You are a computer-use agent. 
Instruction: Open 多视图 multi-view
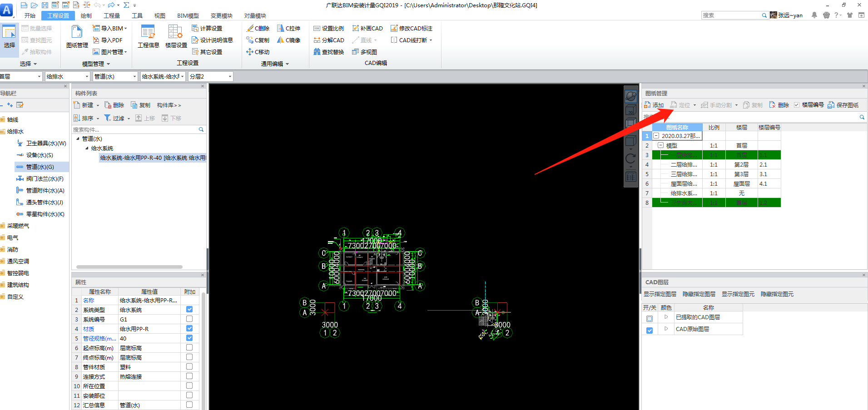click(364, 52)
